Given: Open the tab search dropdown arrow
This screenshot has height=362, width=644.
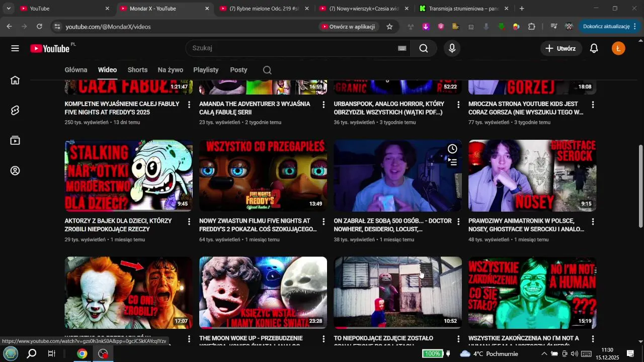Looking at the screenshot, I should (x=8, y=9).
